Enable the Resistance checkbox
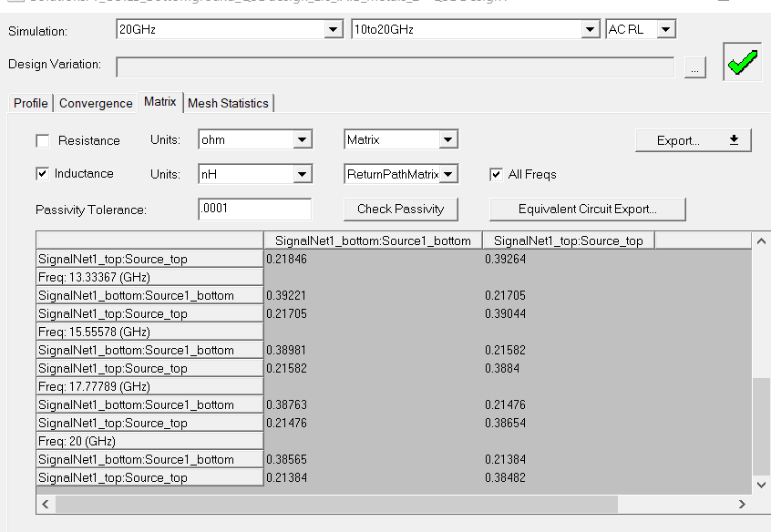 [x=43, y=140]
